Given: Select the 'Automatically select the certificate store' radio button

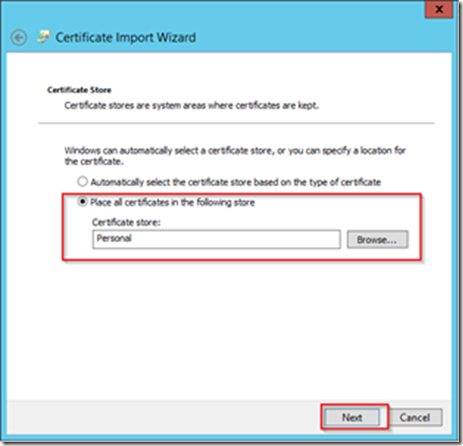Looking at the screenshot, I should [82, 182].
